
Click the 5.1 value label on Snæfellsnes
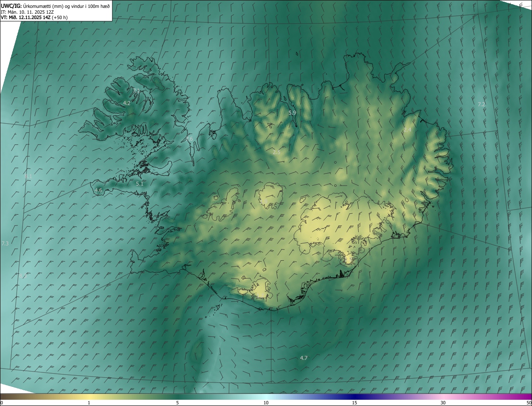click(140, 183)
